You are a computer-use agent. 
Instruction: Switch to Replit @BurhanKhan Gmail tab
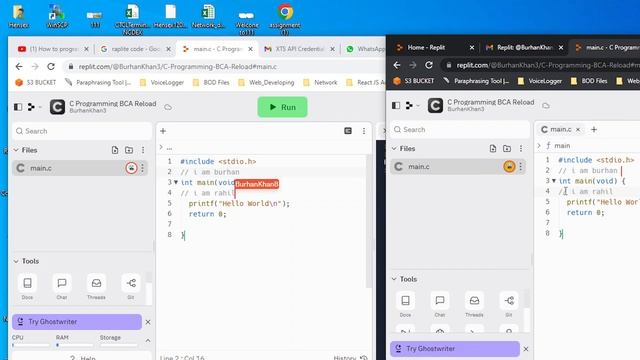pos(524,47)
